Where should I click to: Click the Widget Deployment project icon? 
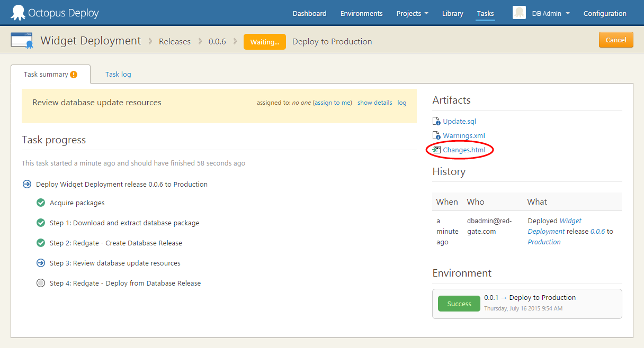22,41
